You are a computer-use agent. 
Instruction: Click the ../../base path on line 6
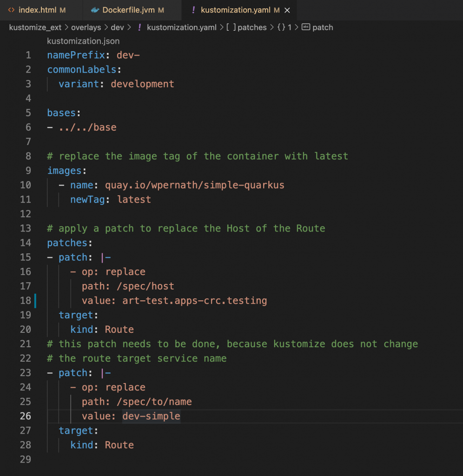click(x=87, y=127)
